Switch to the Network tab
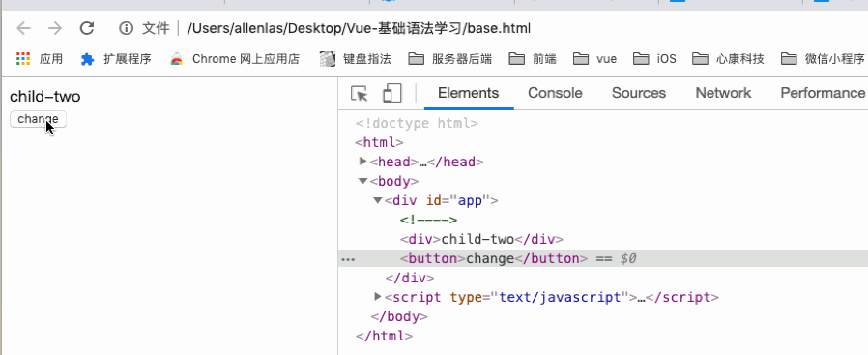This screenshot has height=355, width=868. pyautogui.click(x=723, y=93)
